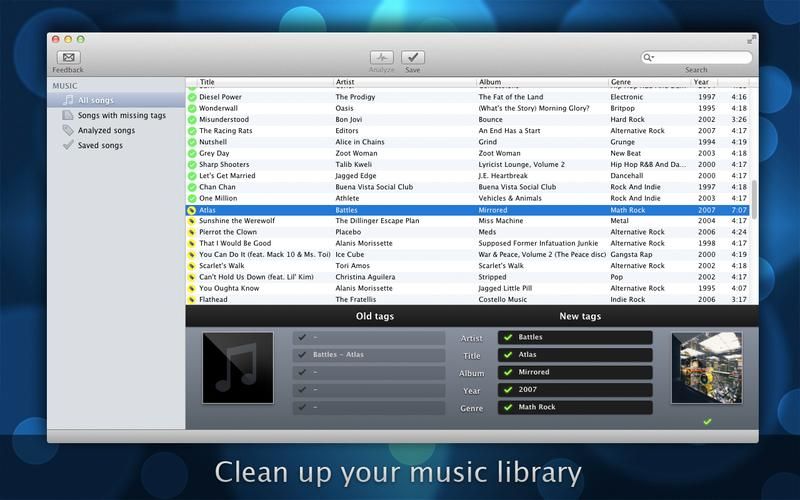Toggle the new Artist tag Battles checkbox
800x500 pixels.
pos(508,337)
